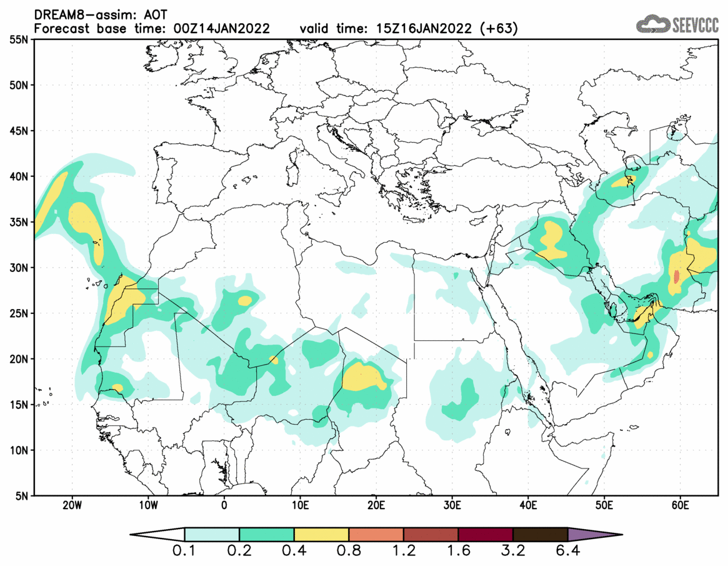Click the "DREAM8-assim: AOT" title text
The width and height of the screenshot is (728, 566).
(101, 15)
